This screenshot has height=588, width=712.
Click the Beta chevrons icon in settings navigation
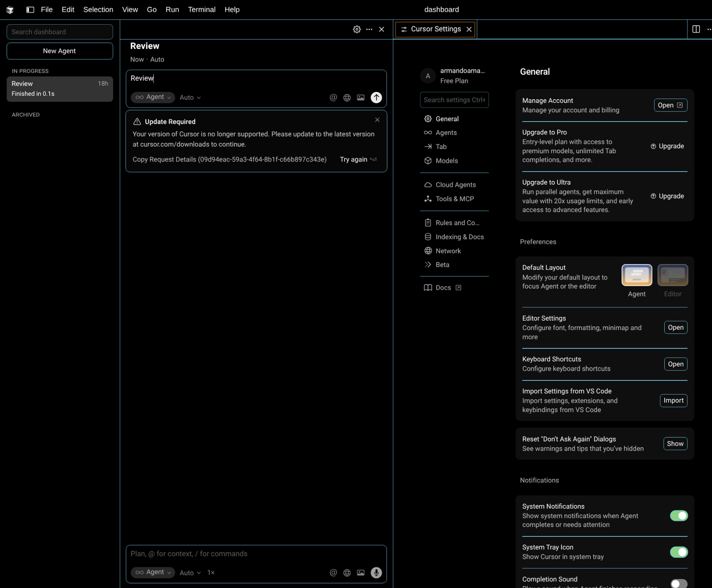pos(428,265)
